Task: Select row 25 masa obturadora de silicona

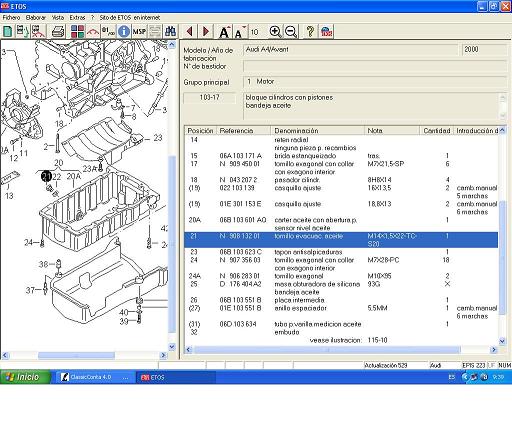Action: (341, 288)
